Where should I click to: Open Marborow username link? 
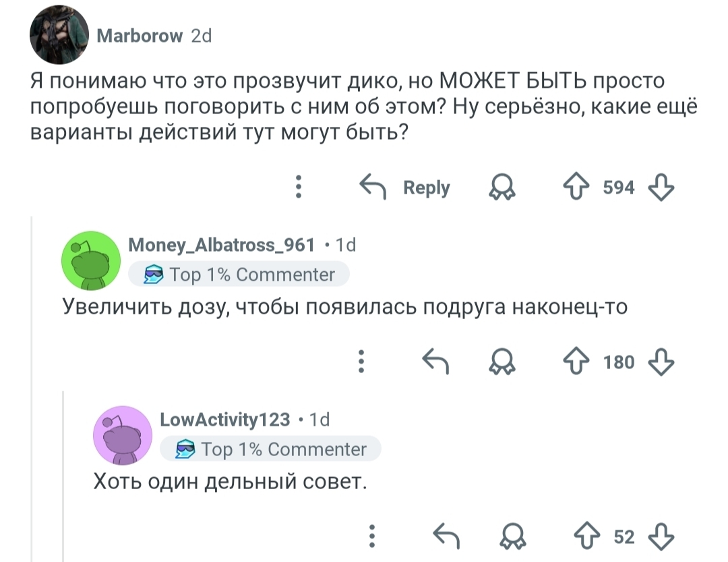click(x=140, y=35)
